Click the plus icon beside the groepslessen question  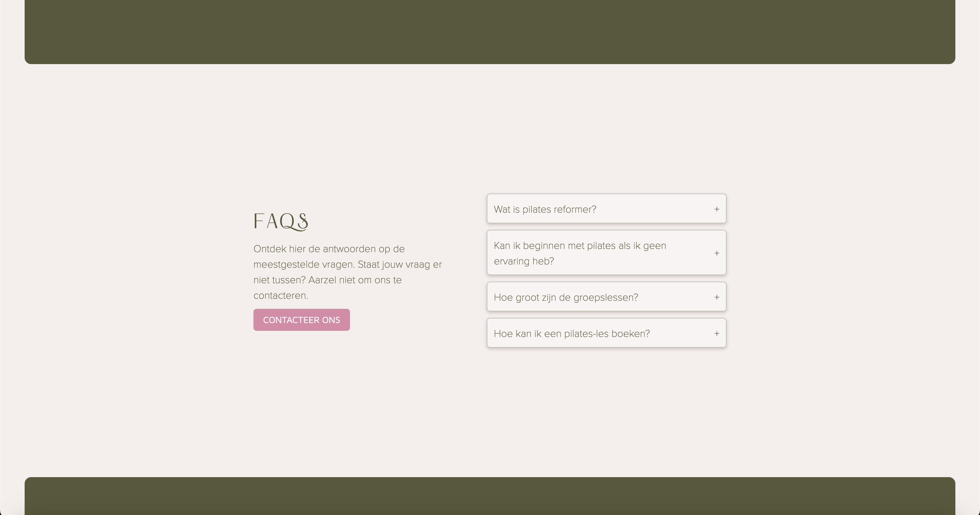tap(716, 297)
